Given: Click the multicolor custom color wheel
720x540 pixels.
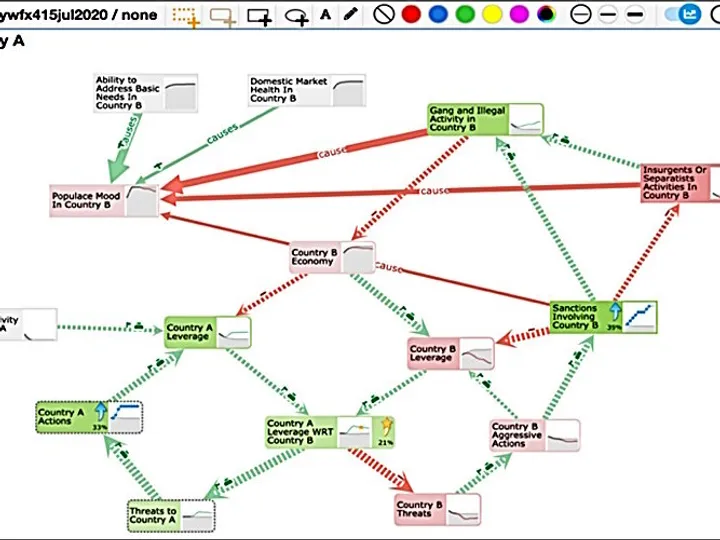Looking at the screenshot, I should click(x=545, y=15).
